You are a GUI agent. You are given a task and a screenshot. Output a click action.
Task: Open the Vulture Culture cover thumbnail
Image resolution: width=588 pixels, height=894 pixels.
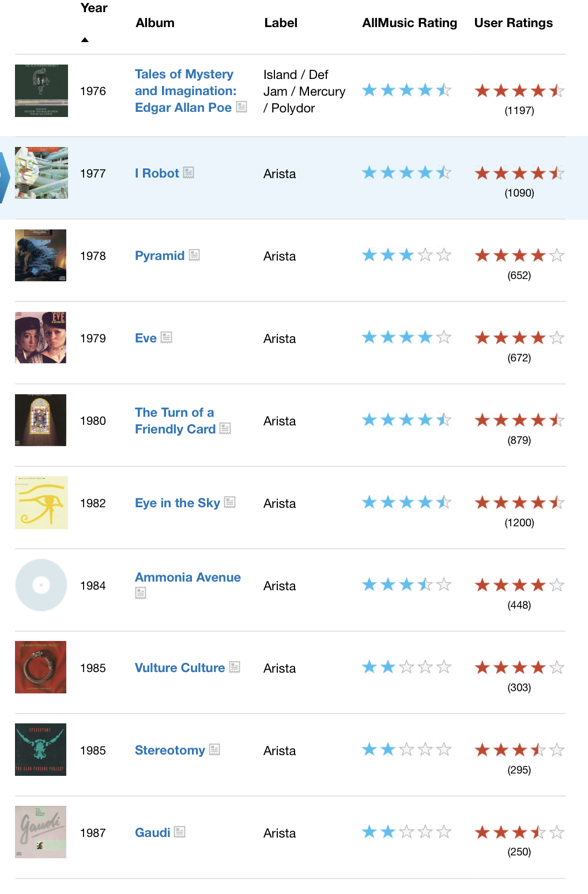(x=41, y=667)
